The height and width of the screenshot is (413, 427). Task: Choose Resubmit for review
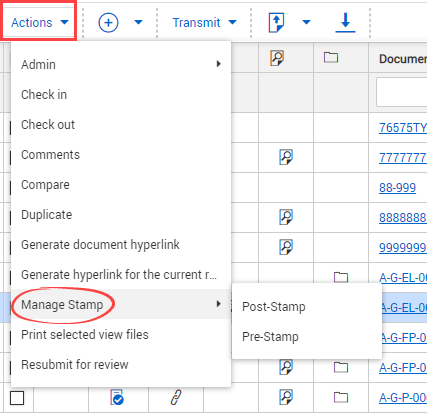pos(121,364)
